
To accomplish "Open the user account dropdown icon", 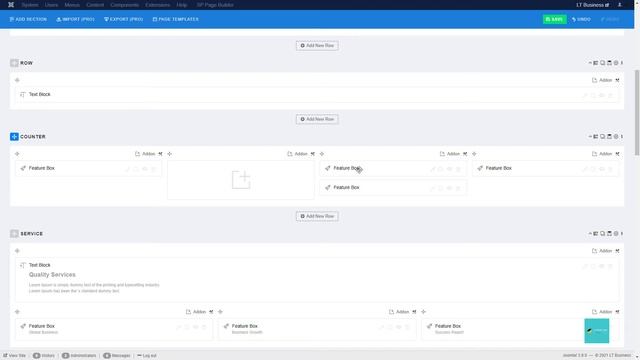I will pos(620,5).
